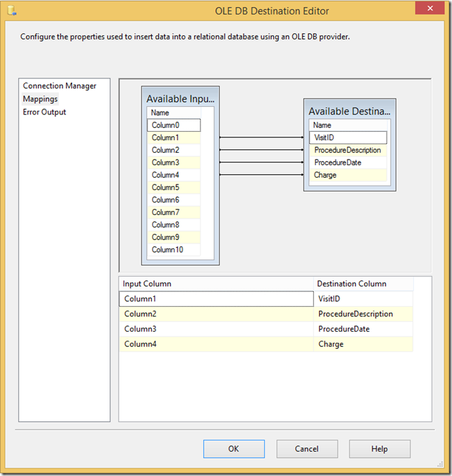The image size is (452, 476).
Task: Select ProcedureDescription in Available Destination Columns box
Action: click(x=348, y=150)
